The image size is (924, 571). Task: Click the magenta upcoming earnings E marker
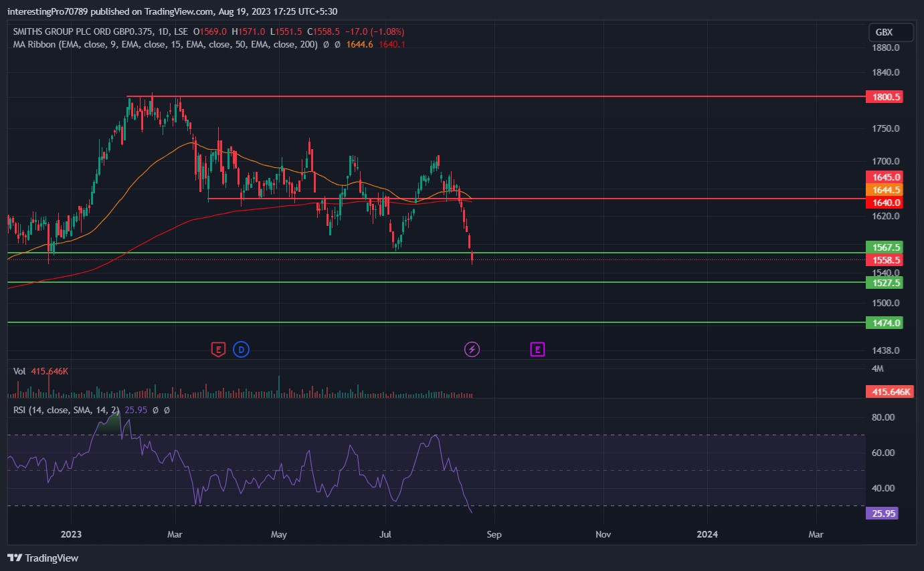click(537, 348)
